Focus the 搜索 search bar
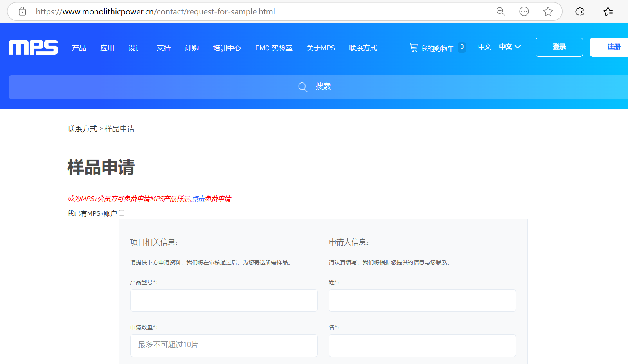The width and height of the screenshot is (628, 364). pyautogui.click(x=318, y=87)
